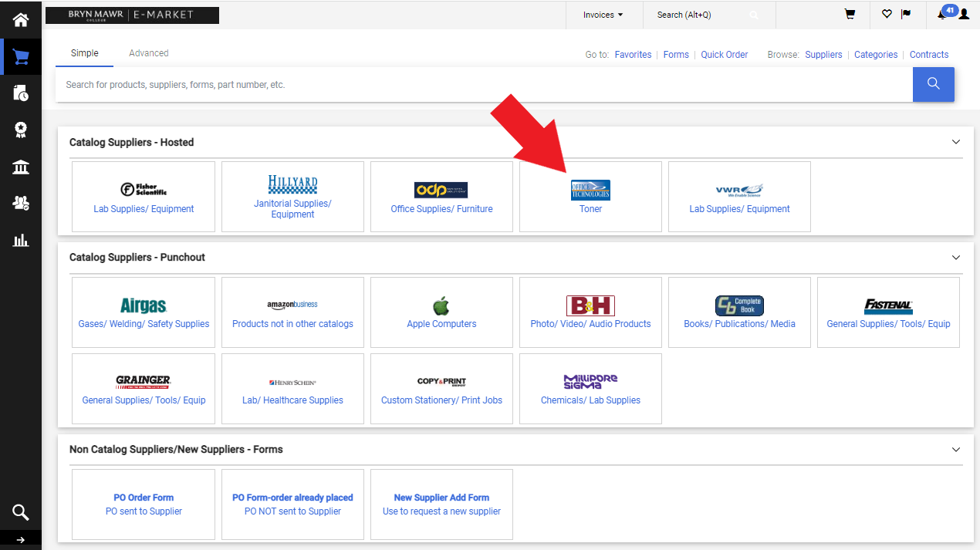
Task: Open ODP Office Supplies/ Furniture catalog
Action: [x=441, y=197]
